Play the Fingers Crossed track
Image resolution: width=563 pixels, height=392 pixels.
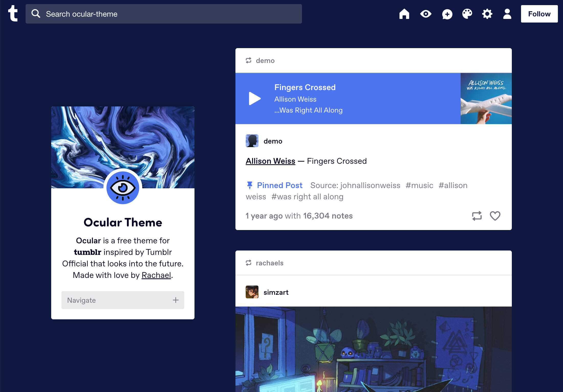click(x=254, y=99)
